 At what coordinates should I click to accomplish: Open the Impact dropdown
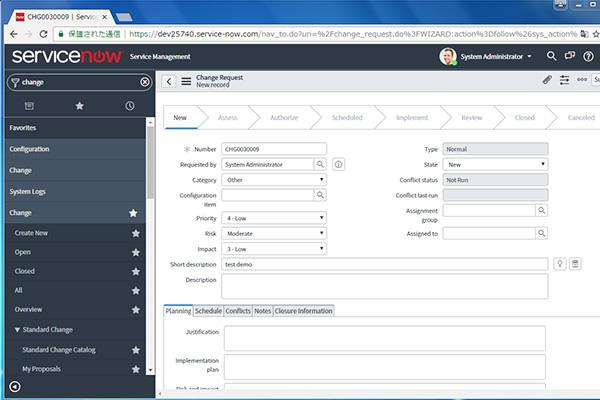point(274,249)
